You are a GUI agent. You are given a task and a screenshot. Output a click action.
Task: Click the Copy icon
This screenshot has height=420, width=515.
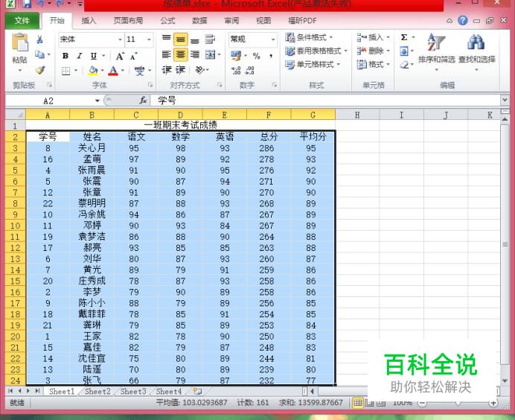(39, 54)
